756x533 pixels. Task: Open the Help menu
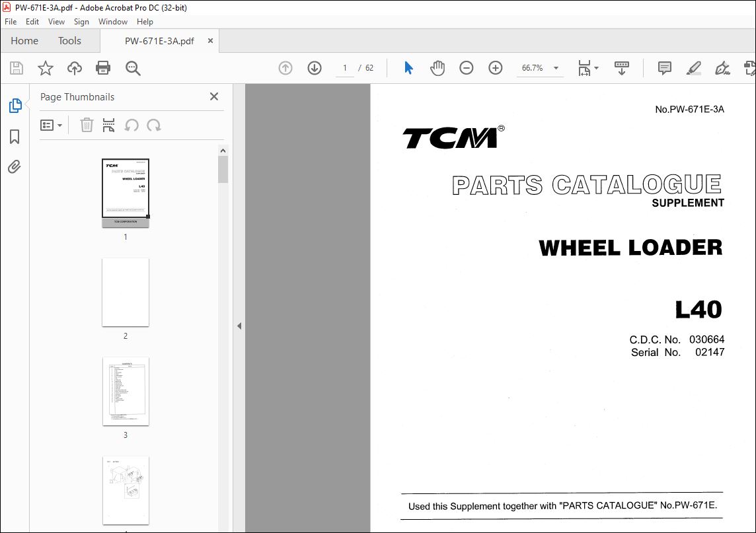pyautogui.click(x=145, y=22)
